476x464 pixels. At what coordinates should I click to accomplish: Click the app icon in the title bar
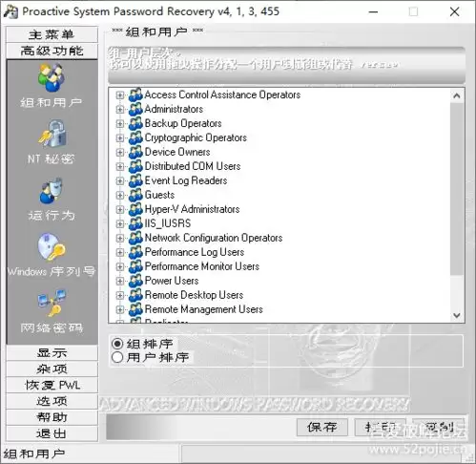pyautogui.click(x=10, y=12)
